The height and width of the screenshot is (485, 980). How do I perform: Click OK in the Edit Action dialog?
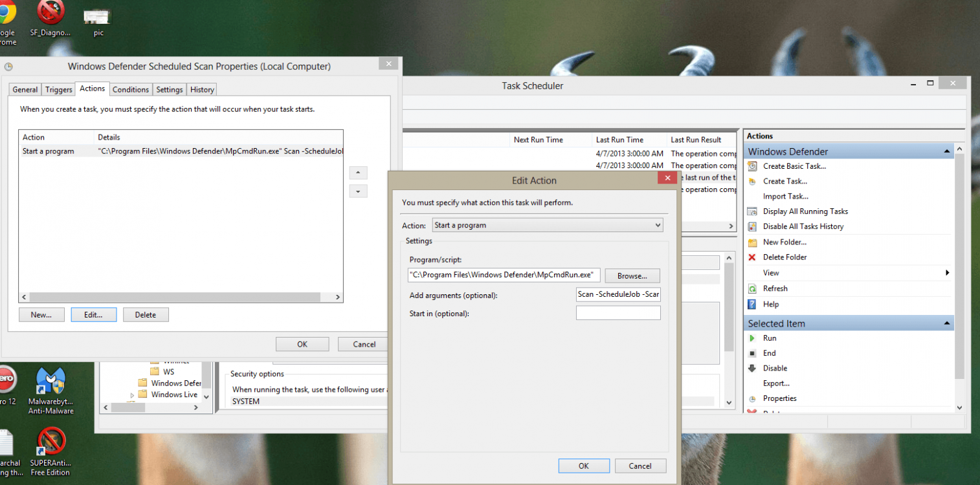coord(584,466)
